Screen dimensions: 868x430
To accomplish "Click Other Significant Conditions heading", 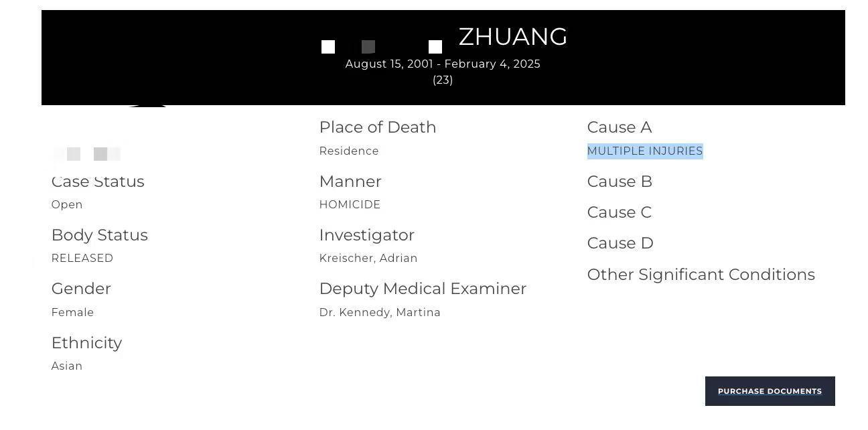I will pyautogui.click(x=701, y=275).
